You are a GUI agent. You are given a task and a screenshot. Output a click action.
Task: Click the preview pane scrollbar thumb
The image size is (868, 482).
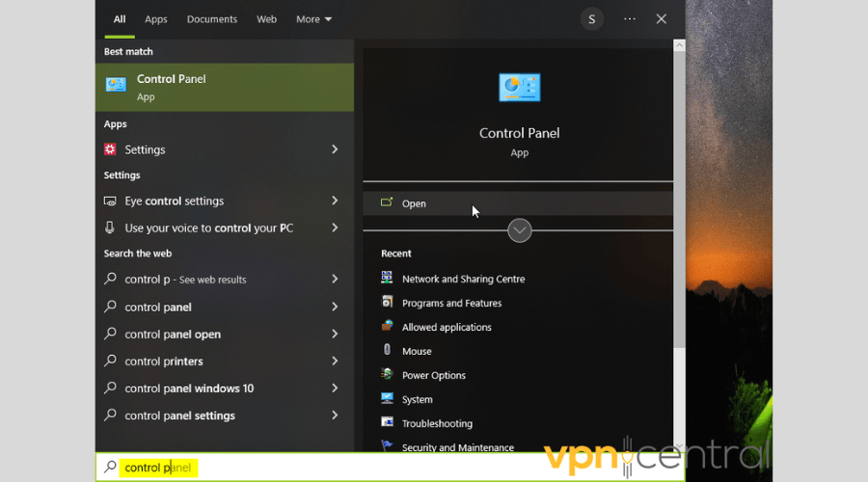coord(679,200)
